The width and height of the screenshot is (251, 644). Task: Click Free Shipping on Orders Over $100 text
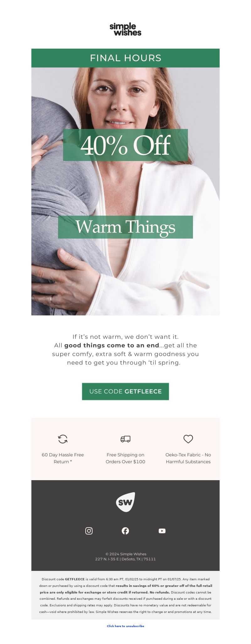click(125, 458)
